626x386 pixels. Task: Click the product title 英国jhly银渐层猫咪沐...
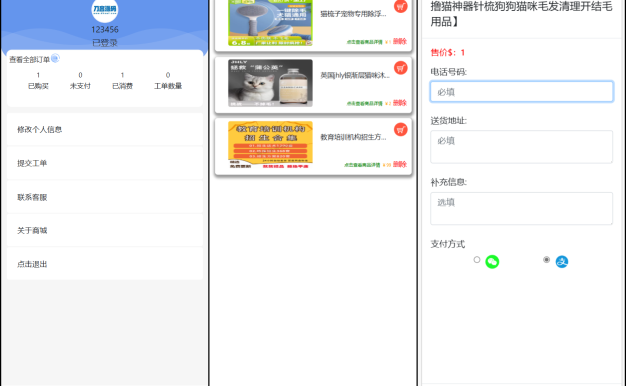355,75
